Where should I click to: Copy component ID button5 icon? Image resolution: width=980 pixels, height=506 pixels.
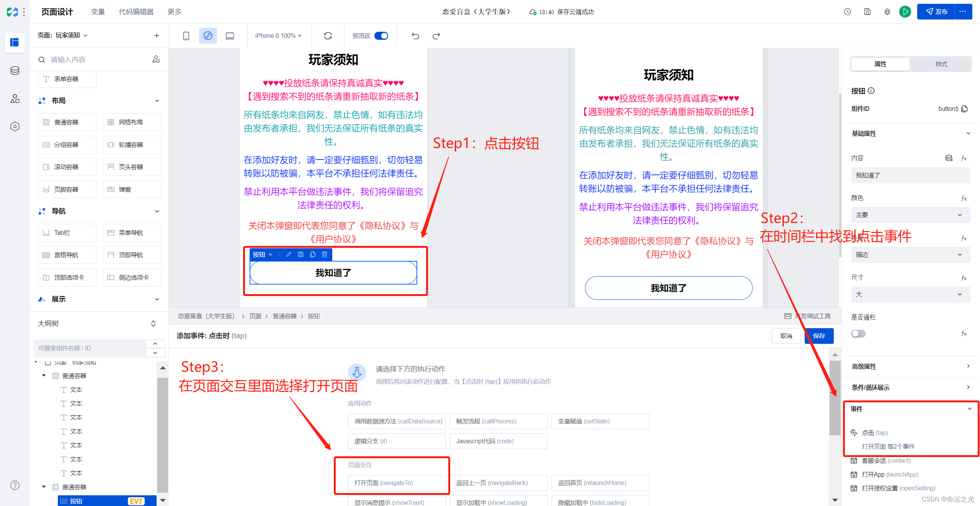(x=965, y=109)
